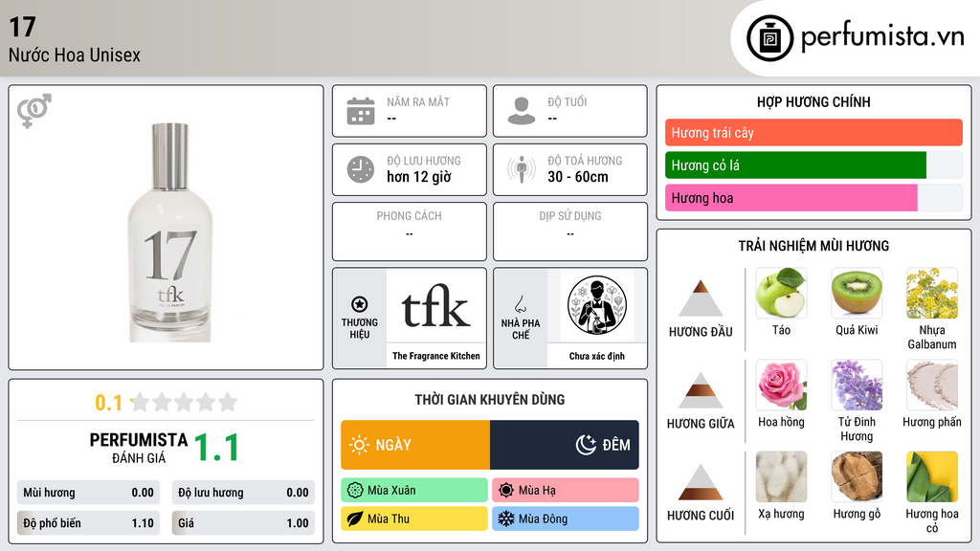The height and width of the screenshot is (551, 980).
Task: Click the 17 perfume bottle photo
Action: 170,232
